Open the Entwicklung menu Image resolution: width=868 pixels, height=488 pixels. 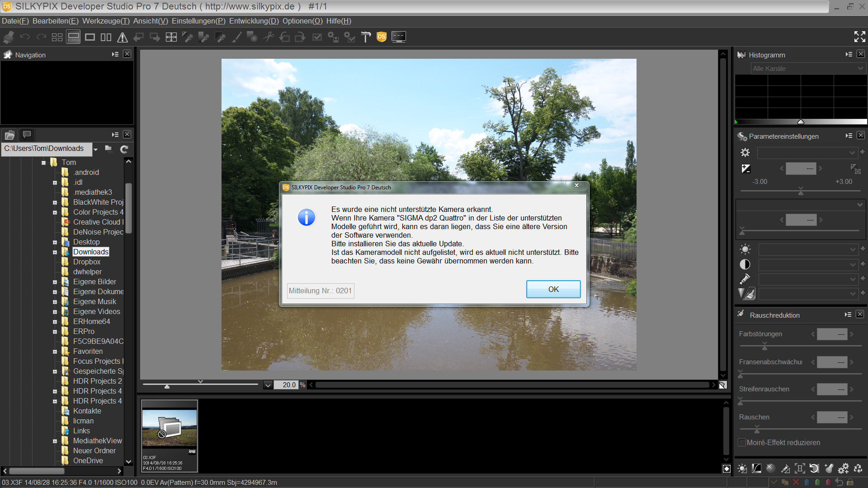(x=254, y=21)
